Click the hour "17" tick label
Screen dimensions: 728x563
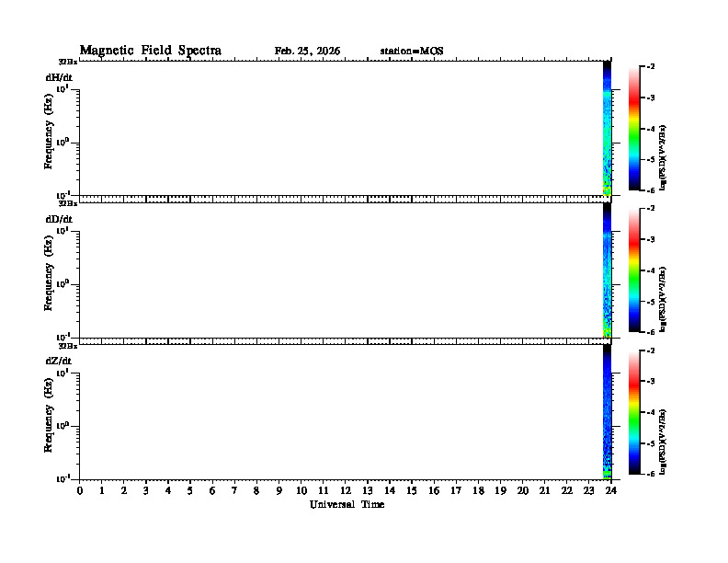456,491
